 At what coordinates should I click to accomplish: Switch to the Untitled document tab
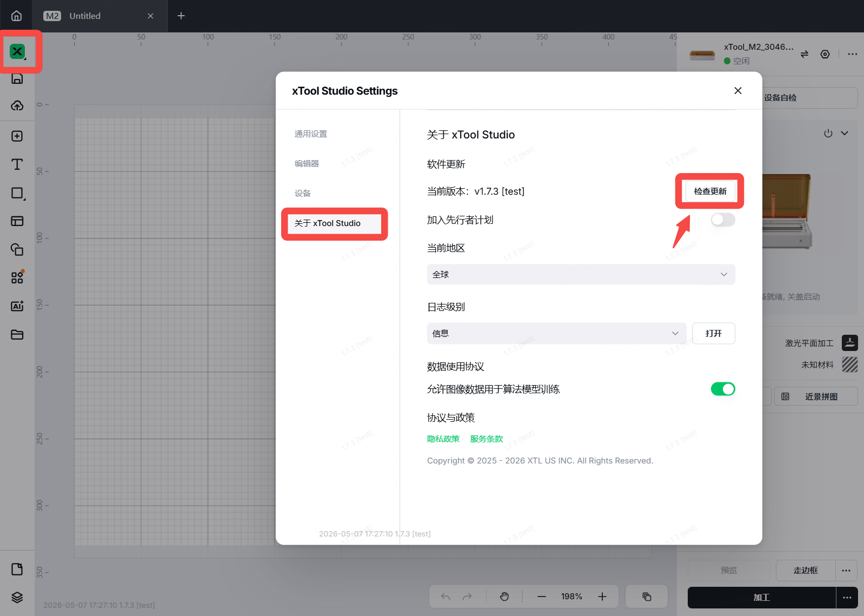click(x=100, y=16)
